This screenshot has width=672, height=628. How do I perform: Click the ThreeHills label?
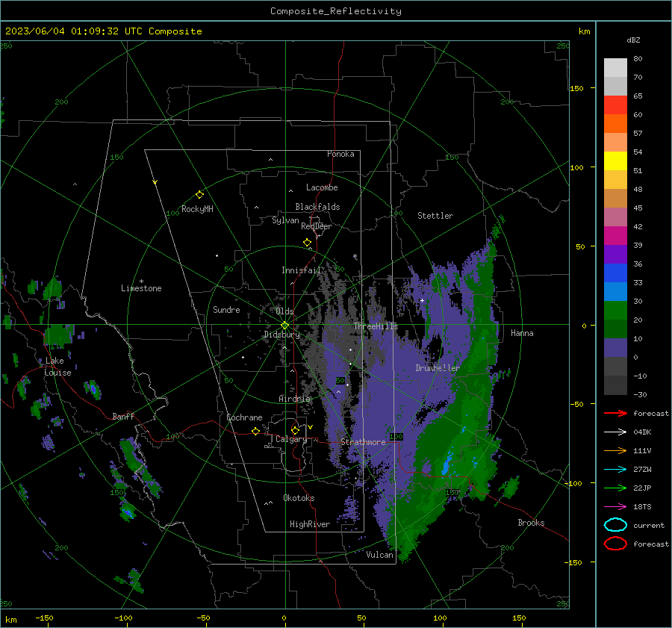coord(376,326)
